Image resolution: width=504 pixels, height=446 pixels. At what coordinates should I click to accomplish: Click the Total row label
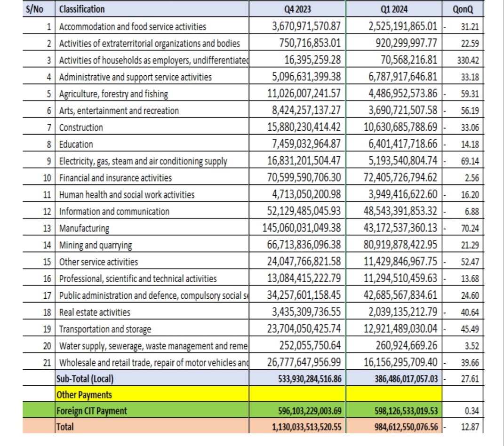pos(65,427)
